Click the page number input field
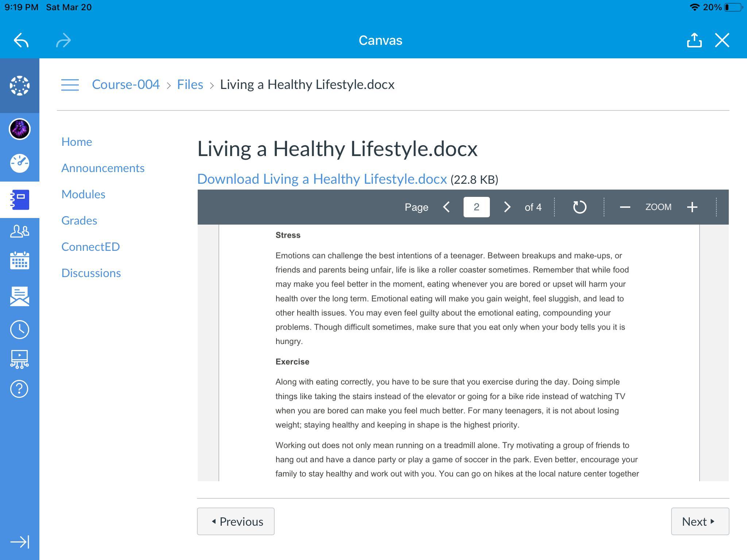 pos(476,207)
